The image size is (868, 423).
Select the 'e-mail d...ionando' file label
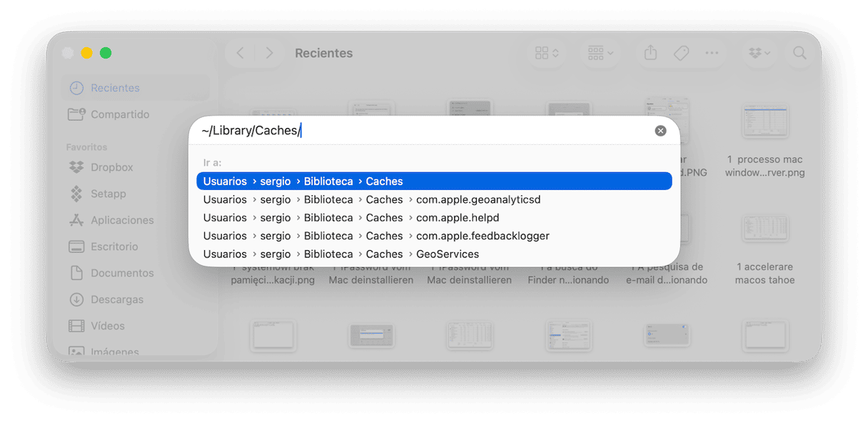point(667,280)
